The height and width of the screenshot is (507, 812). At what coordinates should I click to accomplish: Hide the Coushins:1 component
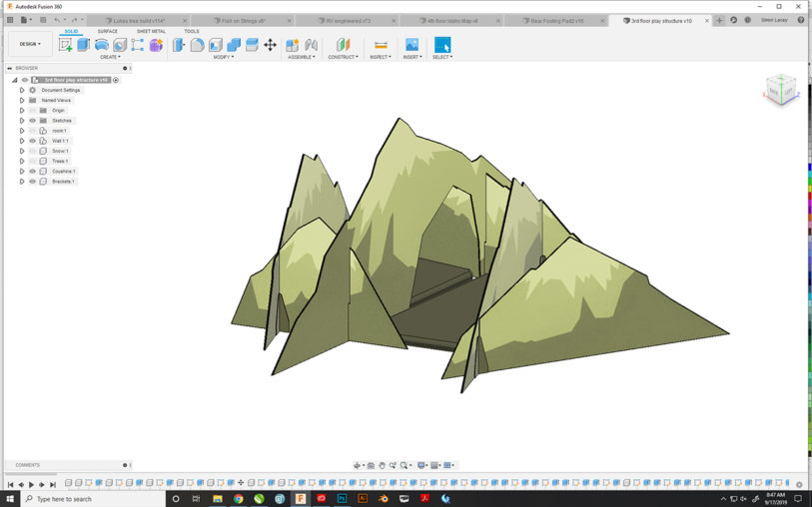pos(33,172)
